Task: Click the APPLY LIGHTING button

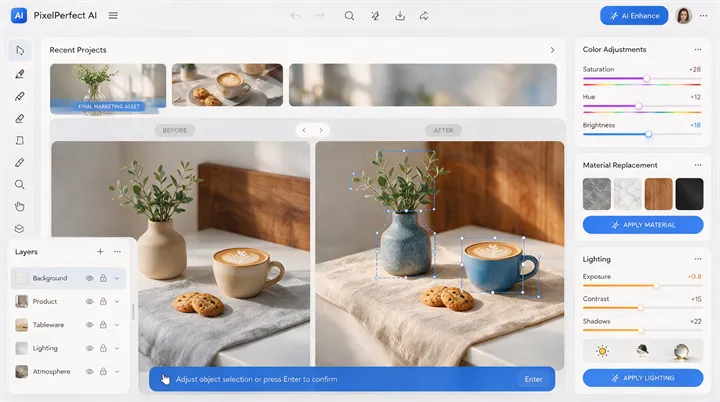Action: click(x=643, y=378)
